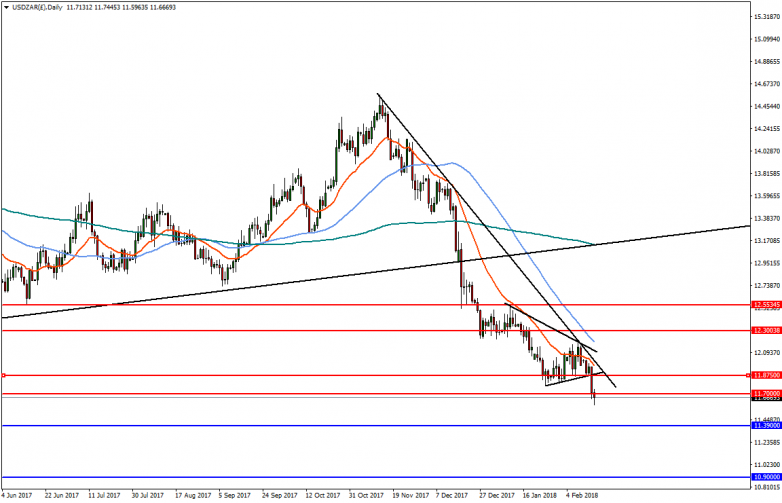Click the 30 Jul 2017 date label
Image resolution: width=782 pixels, height=503 pixels.
tap(148, 496)
